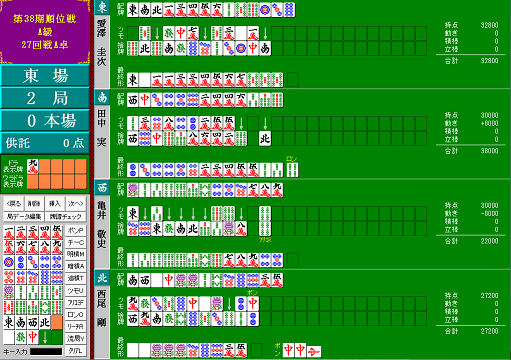Screen dimensions: 511x360
Task: Advance with the 次へ> button
Action: [76, 203]
